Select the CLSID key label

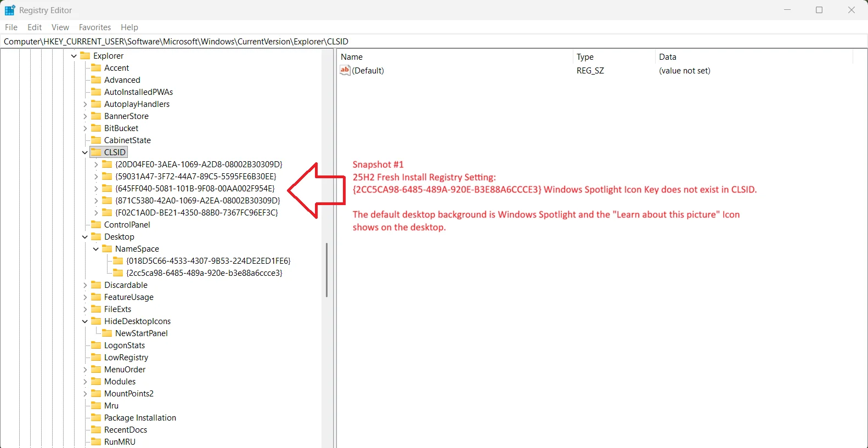tap(115, 152)
